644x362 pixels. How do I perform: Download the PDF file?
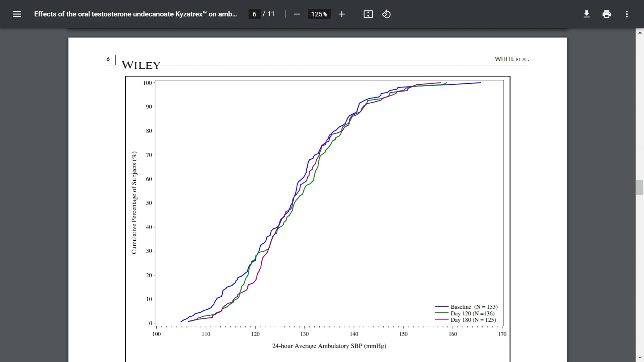click(x=586, y=14)
